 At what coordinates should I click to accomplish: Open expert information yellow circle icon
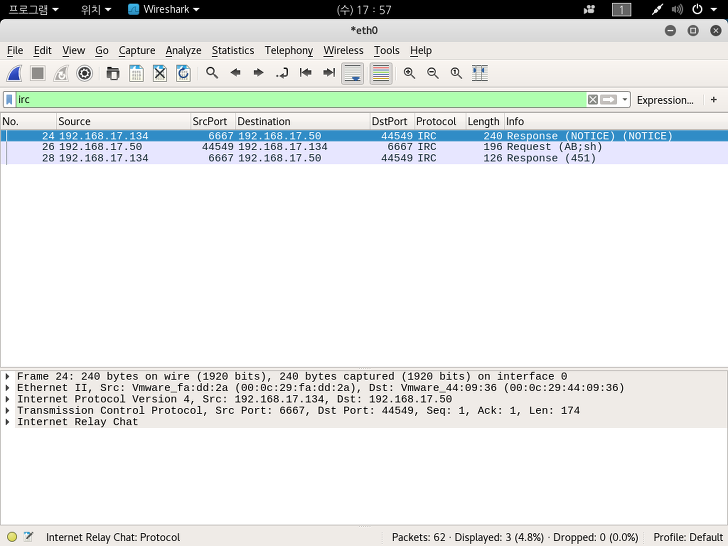(x=12, y=537)
